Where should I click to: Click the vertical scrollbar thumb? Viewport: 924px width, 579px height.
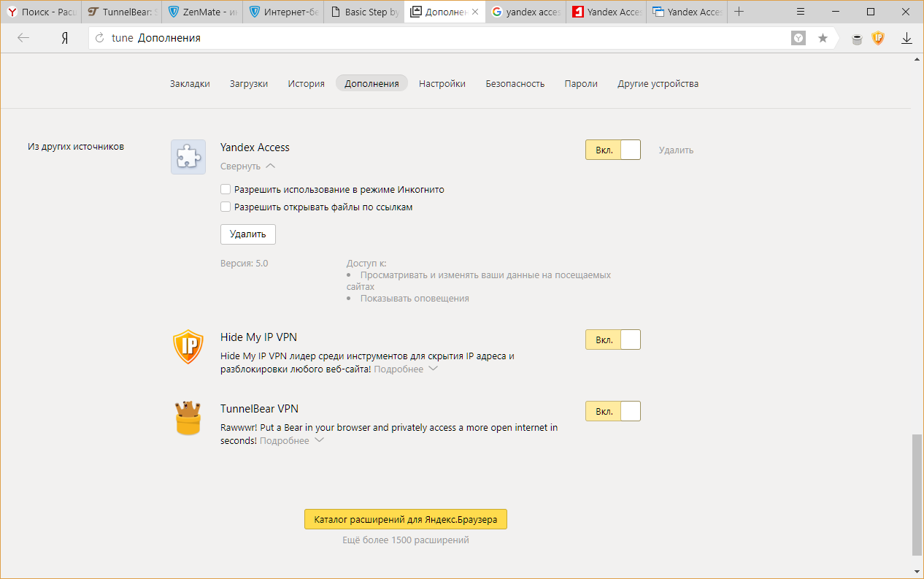pyautogui.click(x=917, y=496)
